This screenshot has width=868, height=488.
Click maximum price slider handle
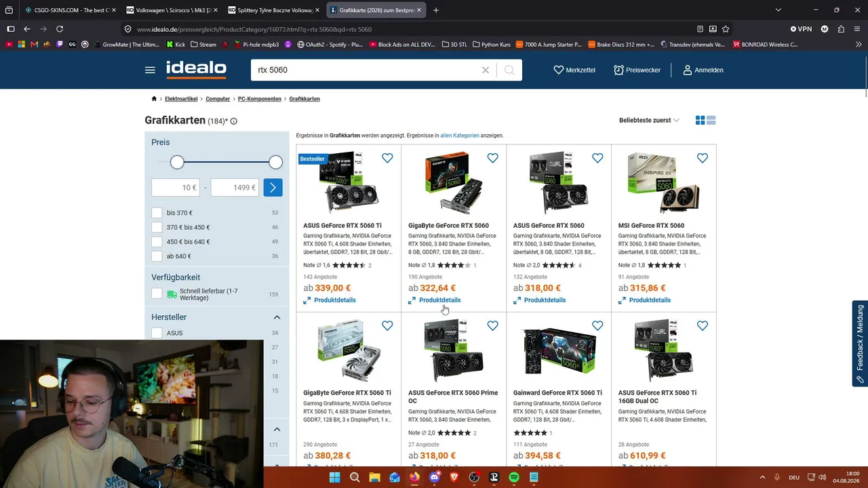tap(275, 162)
